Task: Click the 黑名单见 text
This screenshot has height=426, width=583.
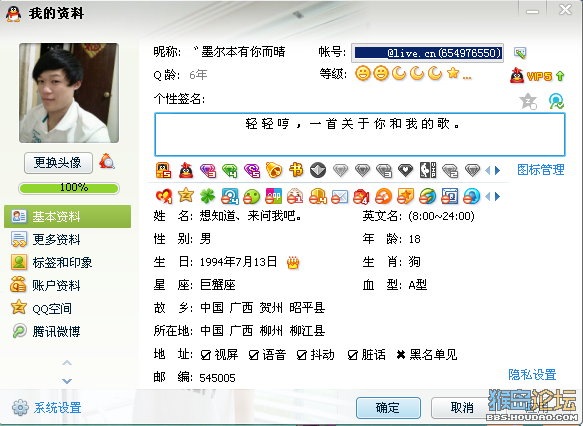Action: tap(433, 355)
